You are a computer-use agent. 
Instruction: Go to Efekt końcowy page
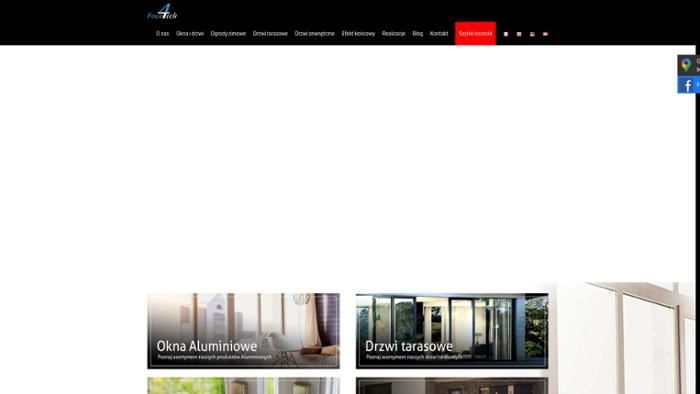click(358, 33)
